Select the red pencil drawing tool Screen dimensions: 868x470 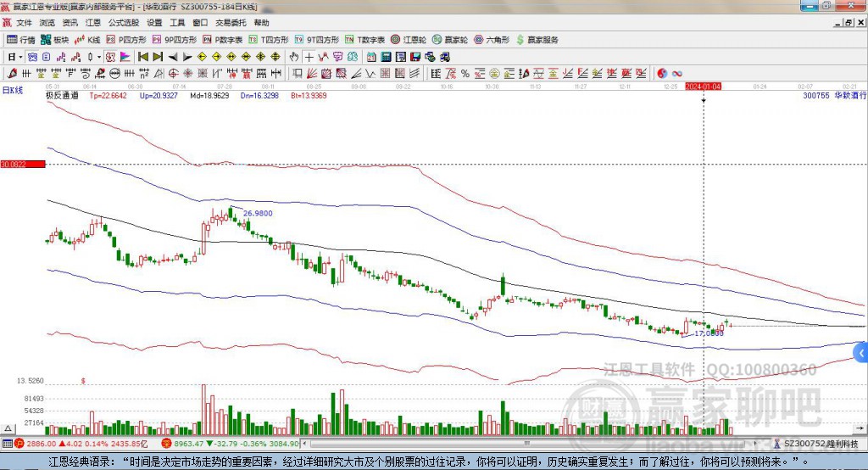point(12,73)
